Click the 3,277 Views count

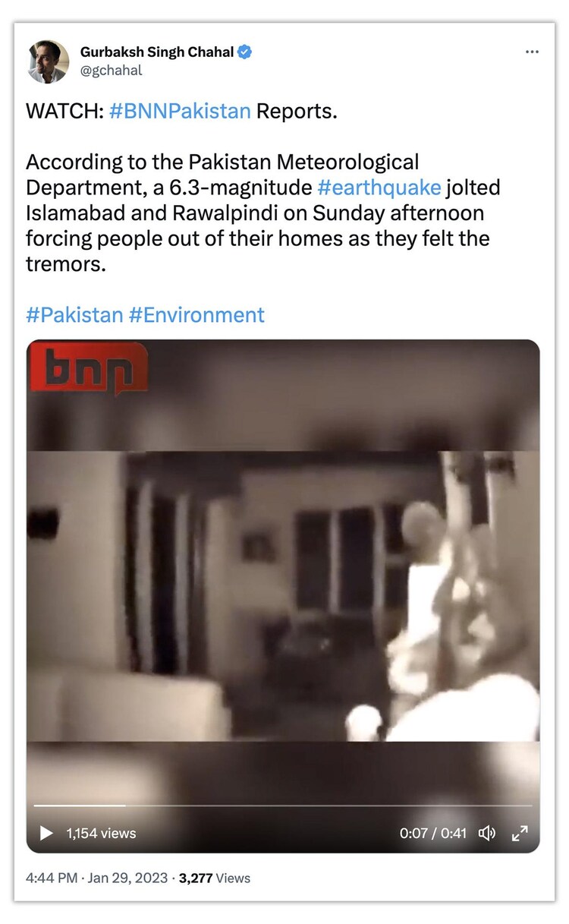tap(215, 878)
